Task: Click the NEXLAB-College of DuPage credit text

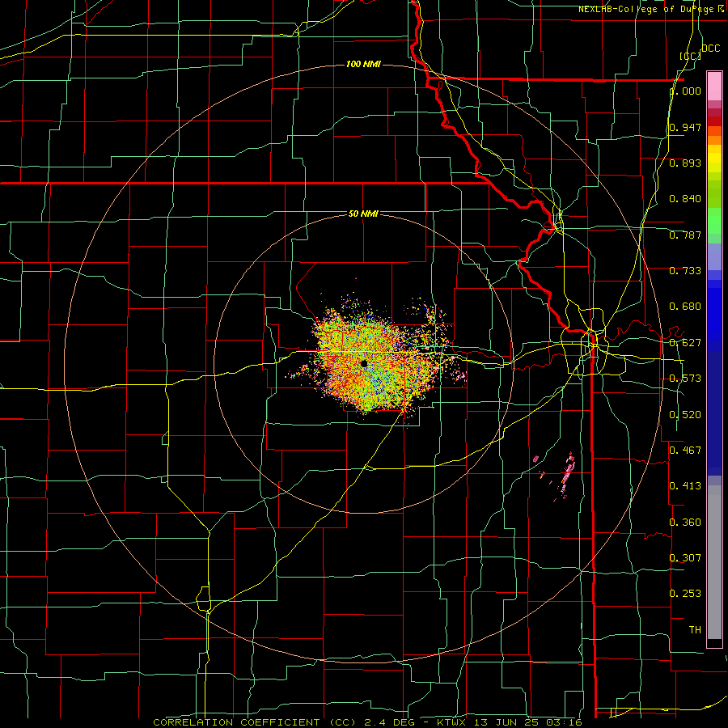Action: [651, 9]
